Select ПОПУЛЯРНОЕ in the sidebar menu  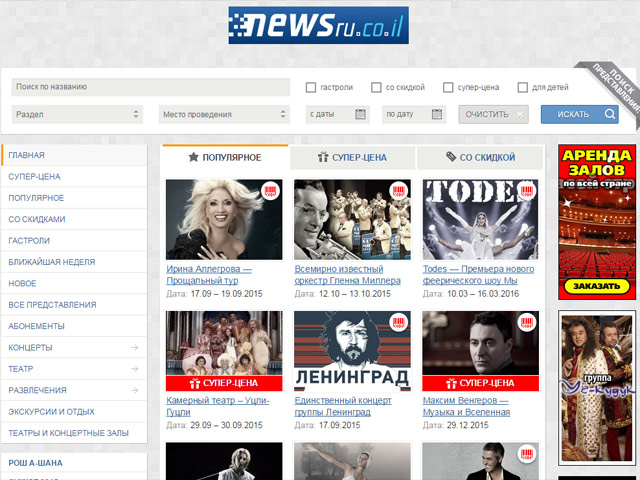pyautogui.click(x=74, y=198)
